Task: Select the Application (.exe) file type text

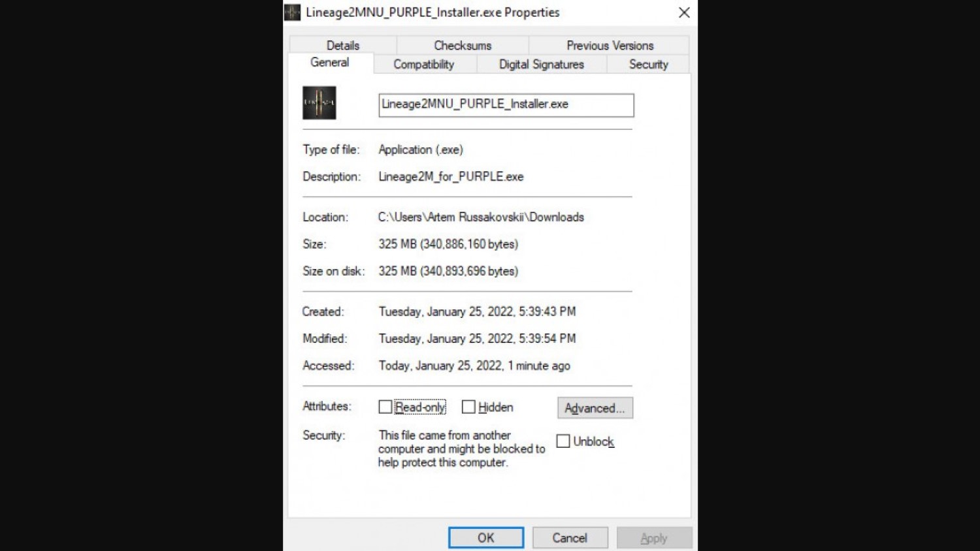Action: click(421, 150)
